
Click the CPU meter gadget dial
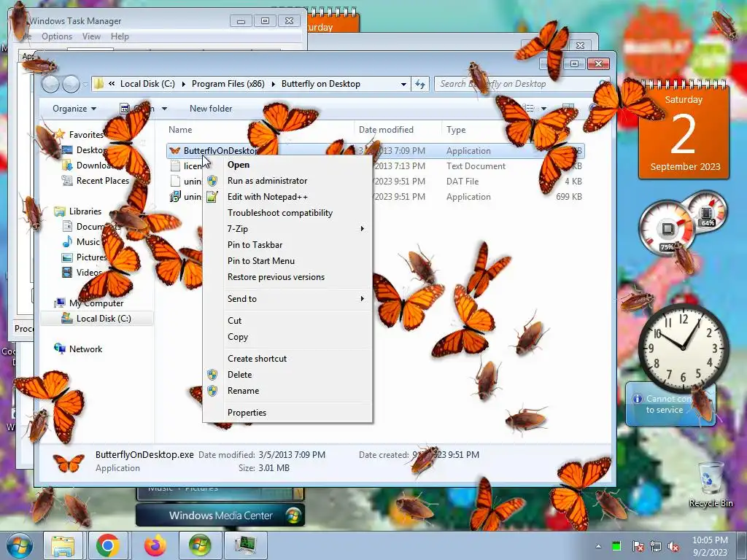(x=667, y=228)
